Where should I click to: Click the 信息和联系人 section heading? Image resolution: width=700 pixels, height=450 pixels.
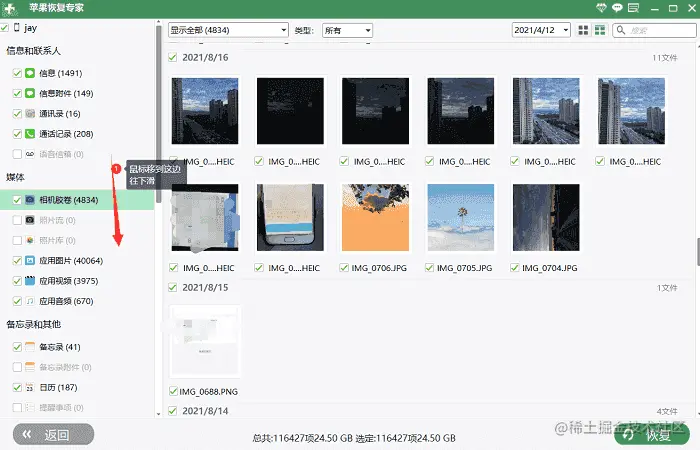(x=33, y=50)
